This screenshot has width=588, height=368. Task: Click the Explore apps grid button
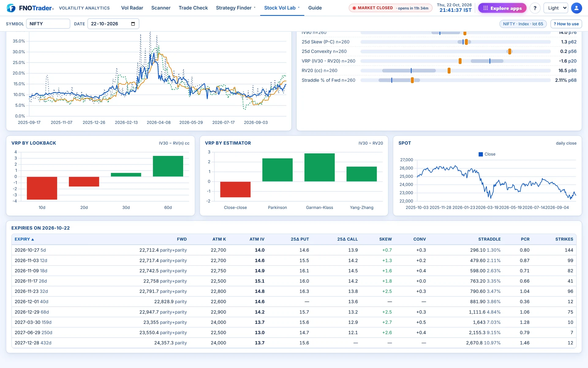pos(502,8)
